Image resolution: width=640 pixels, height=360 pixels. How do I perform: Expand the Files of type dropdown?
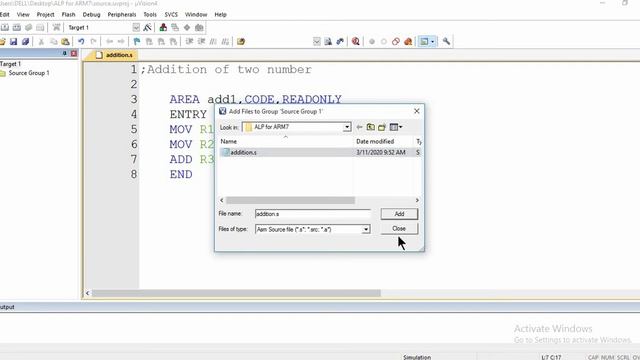coord(366,229)
